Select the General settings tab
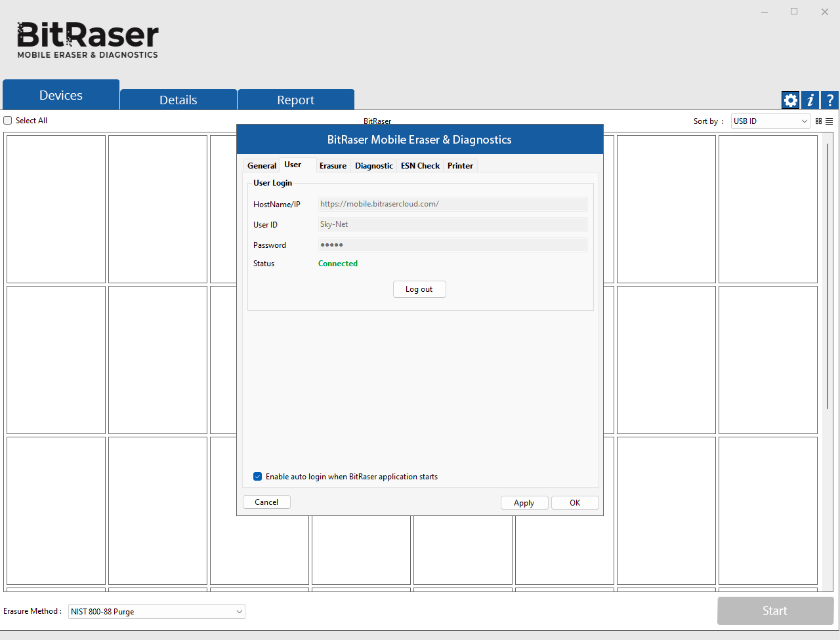 click(262, 166)
